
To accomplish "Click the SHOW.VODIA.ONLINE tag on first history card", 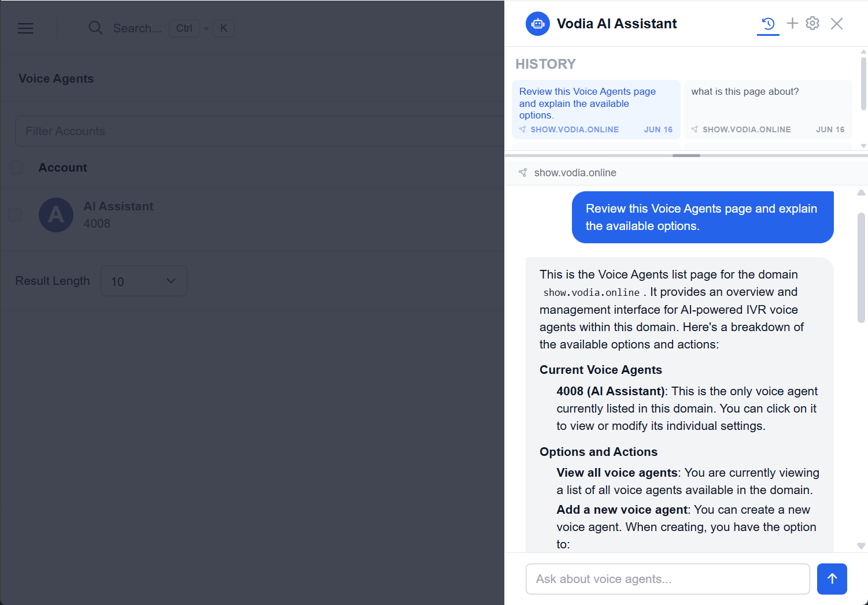I will [574, 129].
